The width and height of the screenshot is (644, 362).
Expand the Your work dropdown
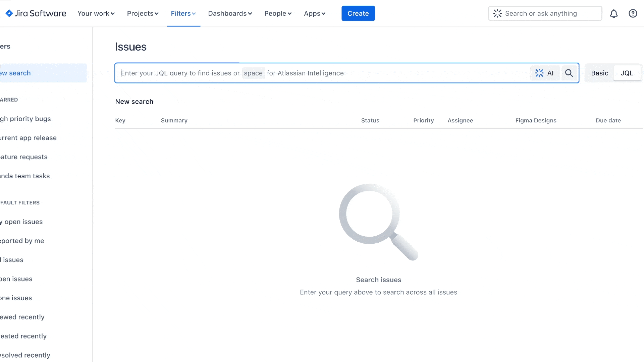click(x=96, y=13)
